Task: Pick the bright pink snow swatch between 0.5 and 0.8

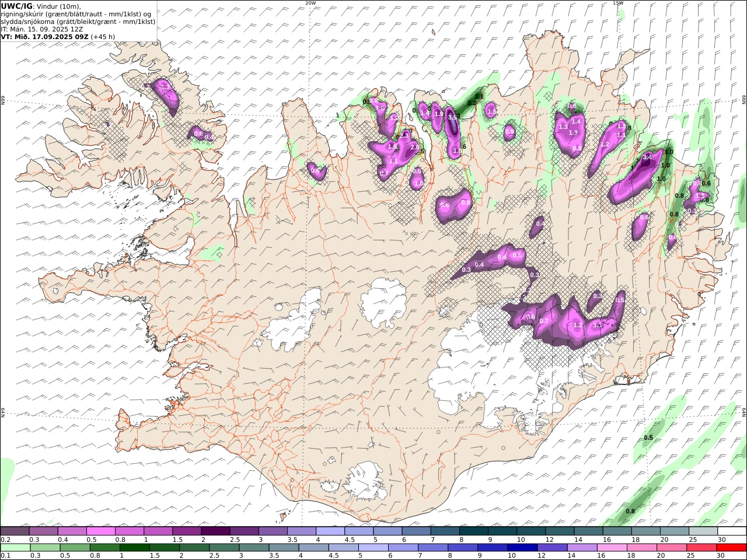Action: coord(100,531)
